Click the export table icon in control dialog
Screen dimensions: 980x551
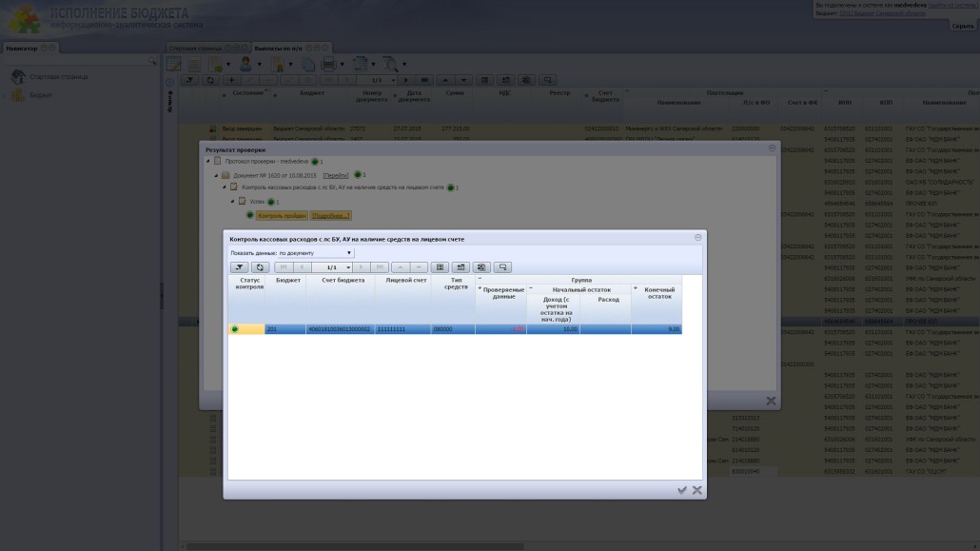(481, 267)
